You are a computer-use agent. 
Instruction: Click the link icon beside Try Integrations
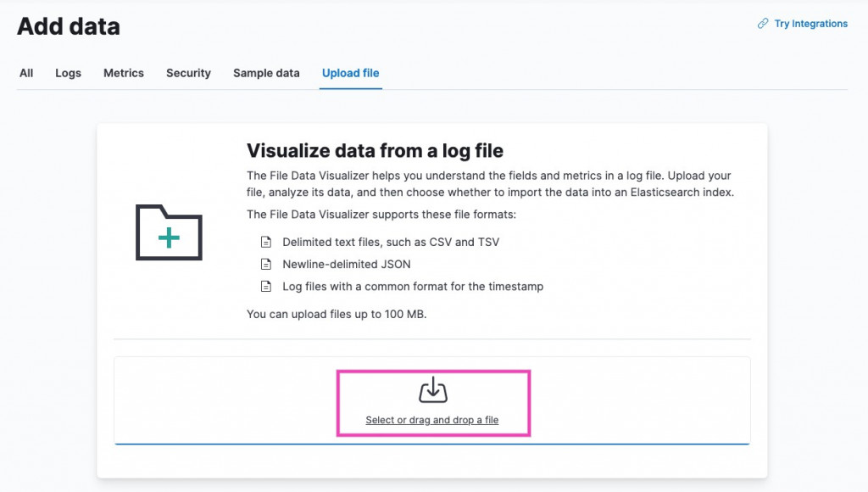tap(763, 24)
